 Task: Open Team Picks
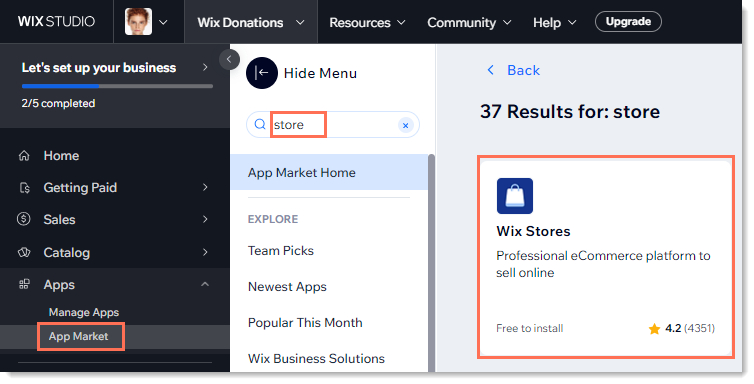click(x=281, y=250)
